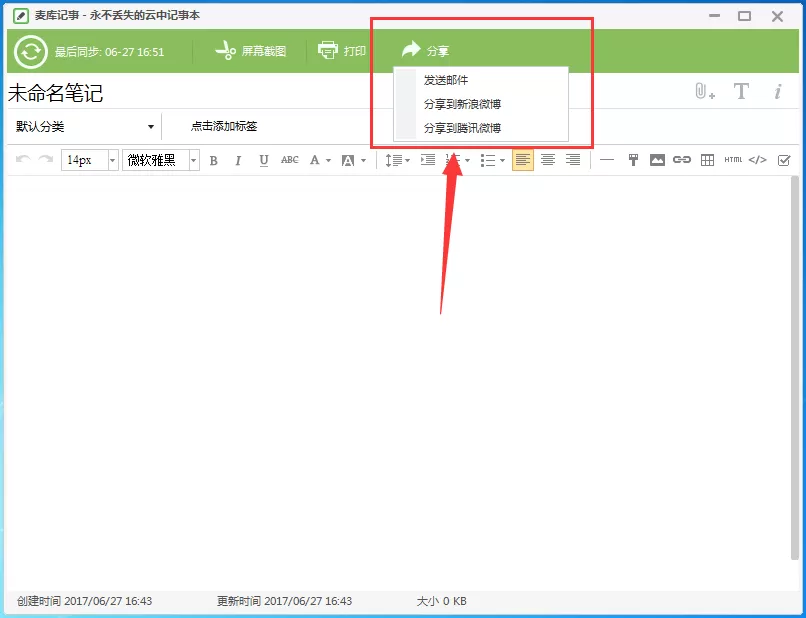Select 分享到腾讯微博 menu entry
Screen dimensions: 806x618
click(462, 128)
